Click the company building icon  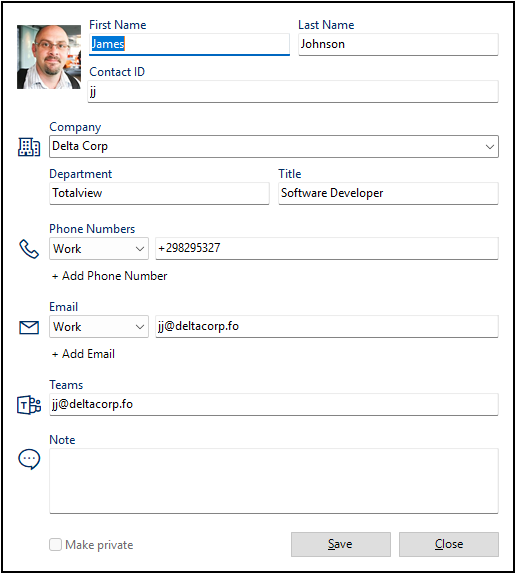(29, 147)
